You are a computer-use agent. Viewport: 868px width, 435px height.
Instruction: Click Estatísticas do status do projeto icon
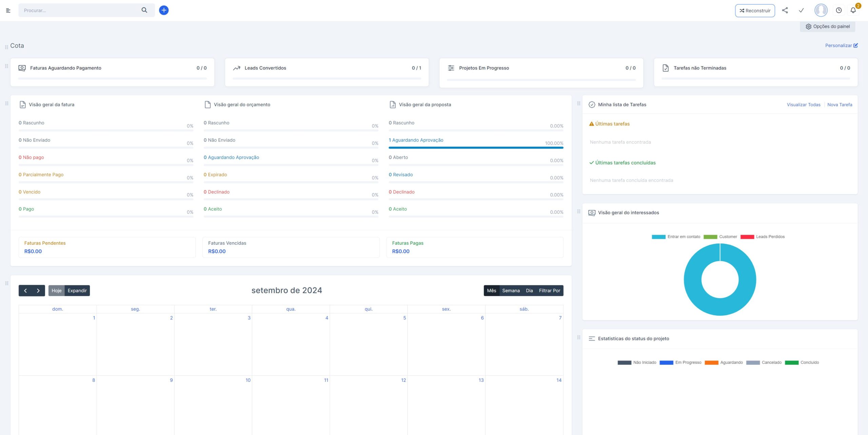pyautogui.click(x=592, y=338)
